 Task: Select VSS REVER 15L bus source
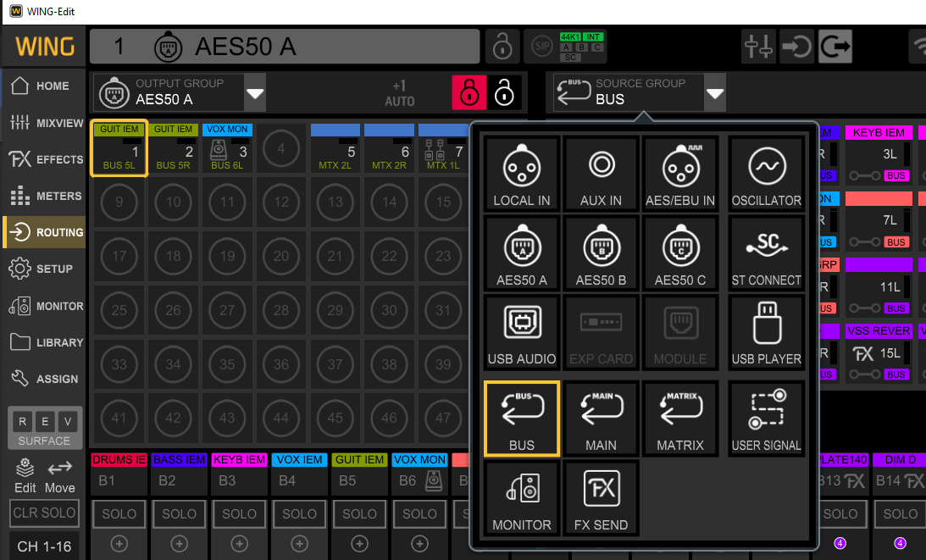pyautogui.click(x=879, y=352)
